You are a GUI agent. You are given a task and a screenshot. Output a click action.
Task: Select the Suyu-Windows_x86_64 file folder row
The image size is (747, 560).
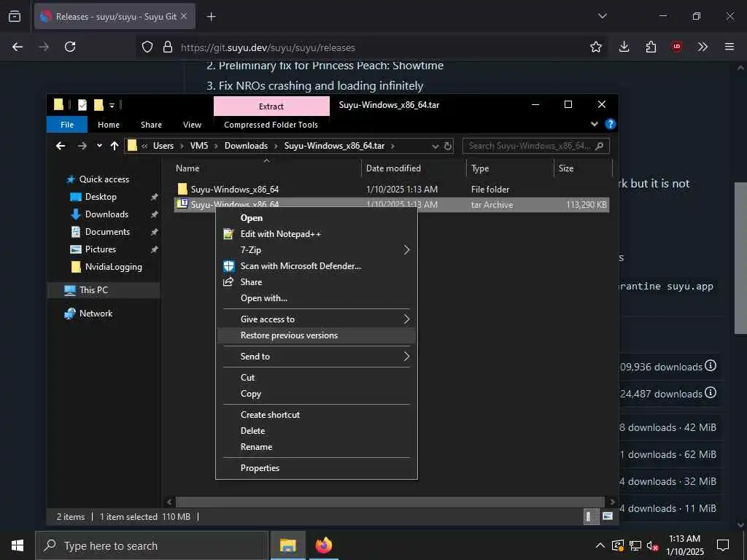click(392, 189)
